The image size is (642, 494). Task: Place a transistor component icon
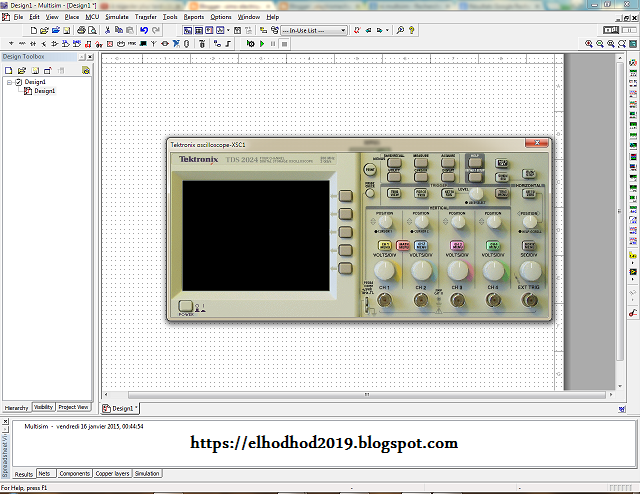[x=44, y=43]
